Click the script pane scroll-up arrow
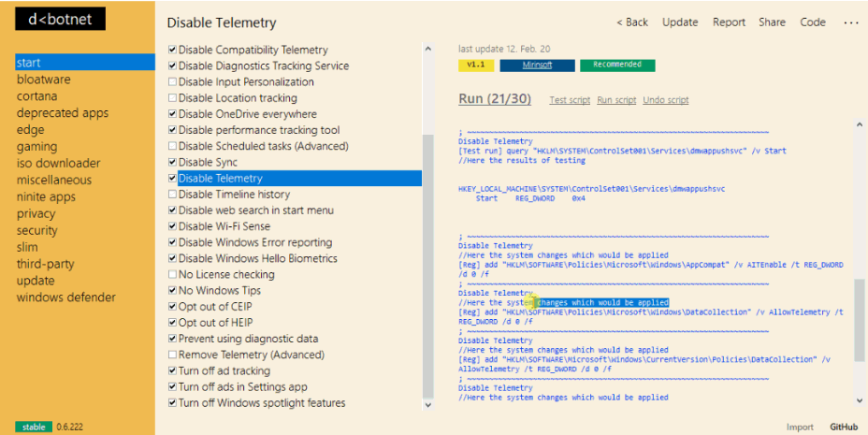The image size is (868, 435). (x=860, y=124)
